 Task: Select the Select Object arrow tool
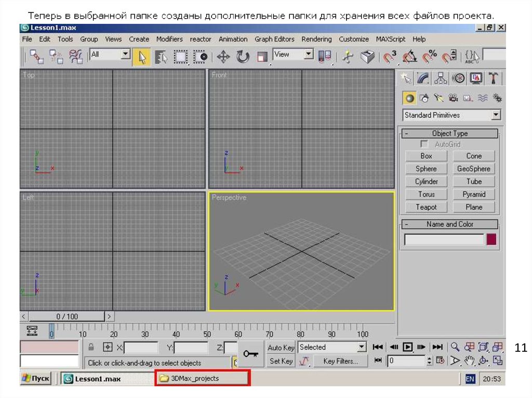139,57
